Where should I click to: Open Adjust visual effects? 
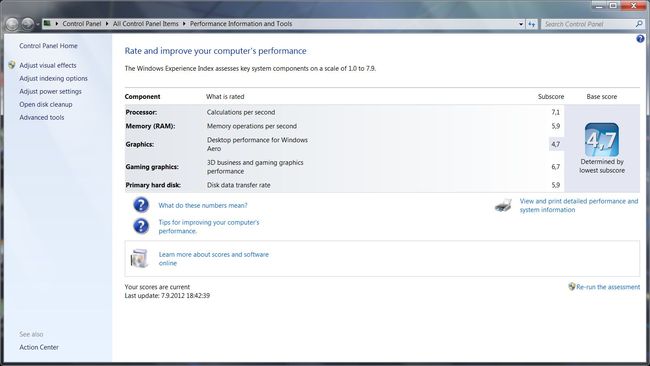point(48,65)
